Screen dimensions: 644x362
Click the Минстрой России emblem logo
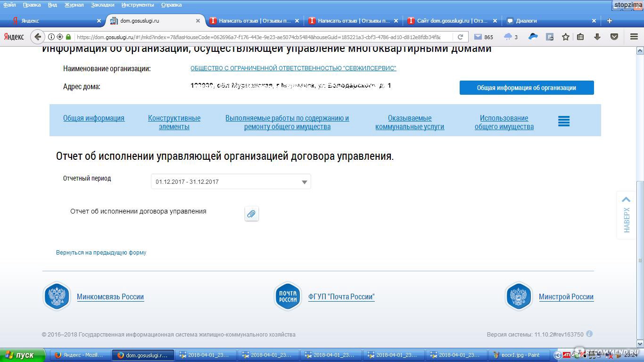point(519,296)
